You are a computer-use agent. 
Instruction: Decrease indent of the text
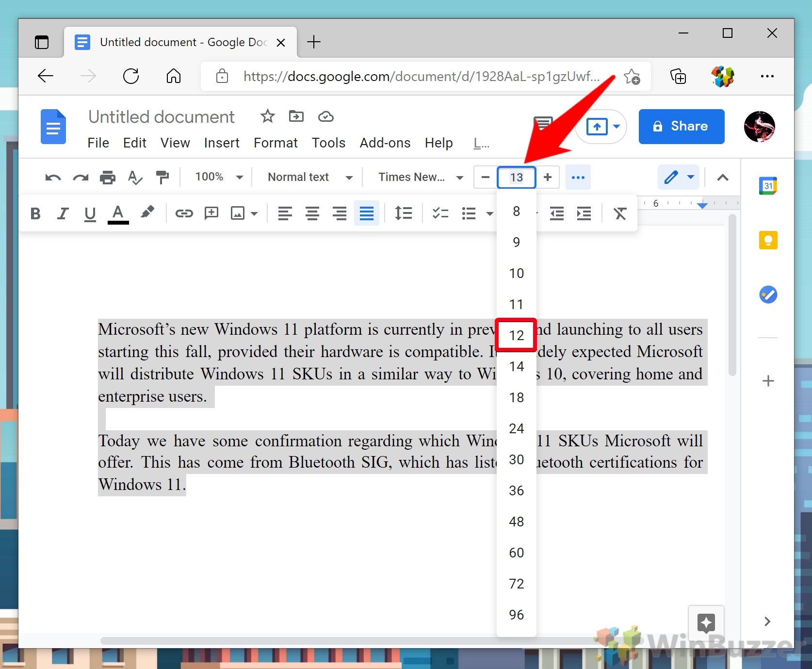[x=557, y=213]
